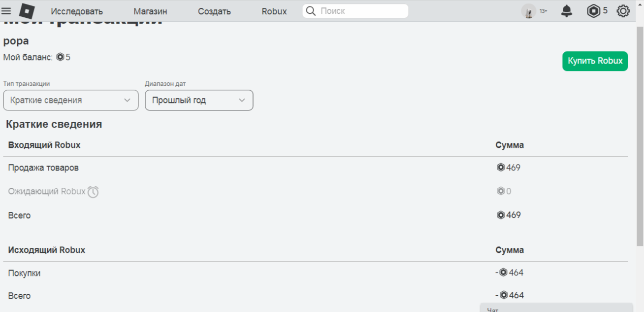The width and height of the screenshot is (644, 312).
Task: Open the Чат panel at bottom
Action: click(556, 308)
